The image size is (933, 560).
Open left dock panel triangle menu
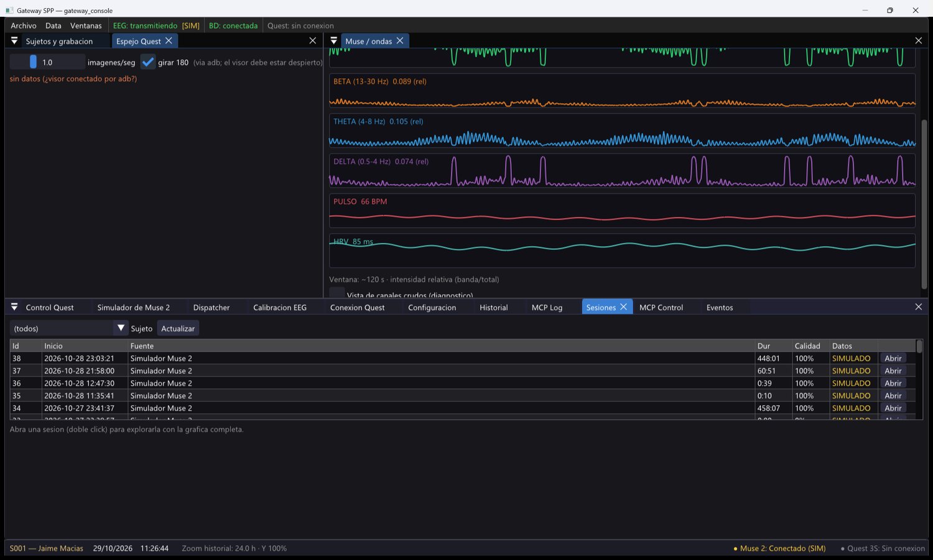[14, 41]
